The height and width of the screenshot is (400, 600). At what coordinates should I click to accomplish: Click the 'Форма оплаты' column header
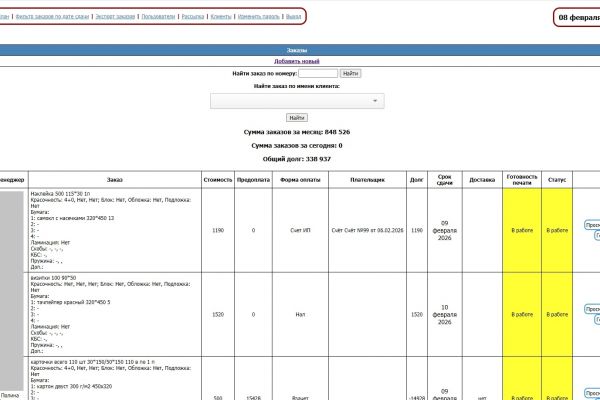point(300,180)
